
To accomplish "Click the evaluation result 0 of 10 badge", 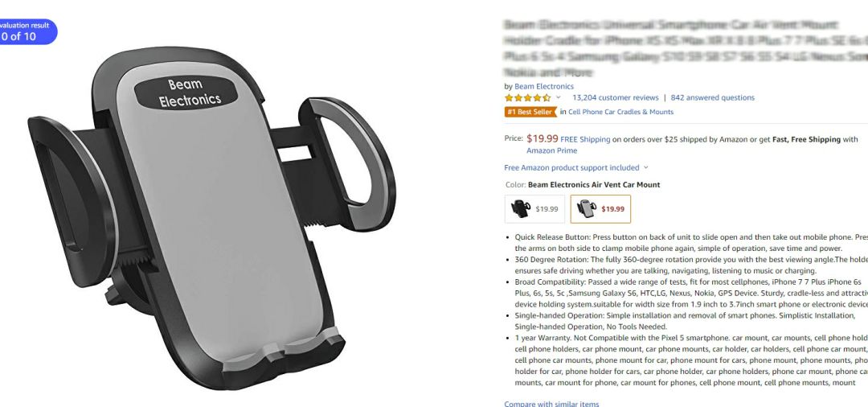I will pos(26,31).
